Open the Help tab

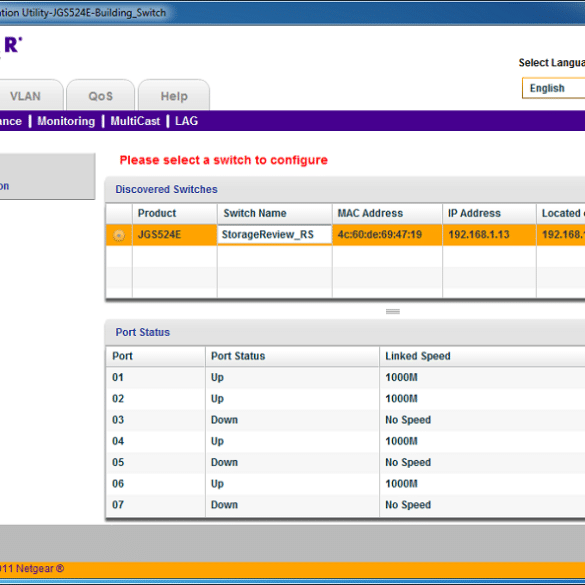click(x=174, y=95)
